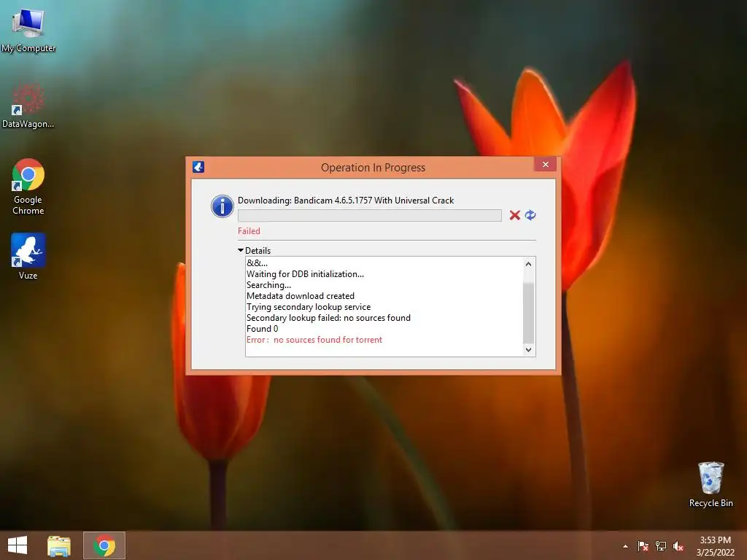The width and height of the screenshot is (747, 560).
Task: Select the '&&...' log line
Action: tap(257, 262)
